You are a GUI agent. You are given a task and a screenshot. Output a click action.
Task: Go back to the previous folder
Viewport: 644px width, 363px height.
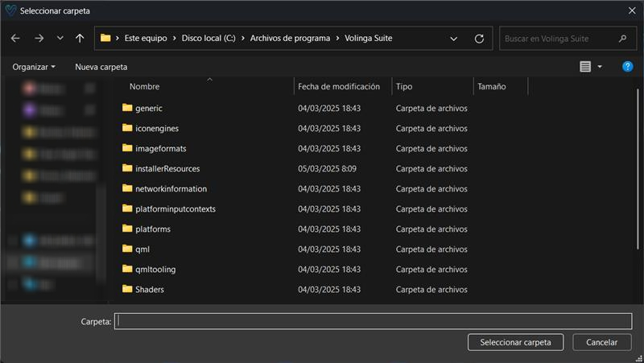point(14,38)
